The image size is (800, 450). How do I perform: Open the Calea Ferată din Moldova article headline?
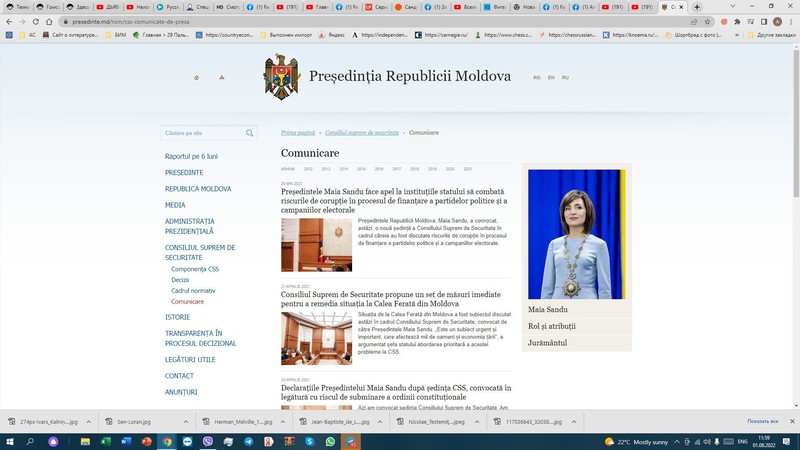(x=391, y=299)
